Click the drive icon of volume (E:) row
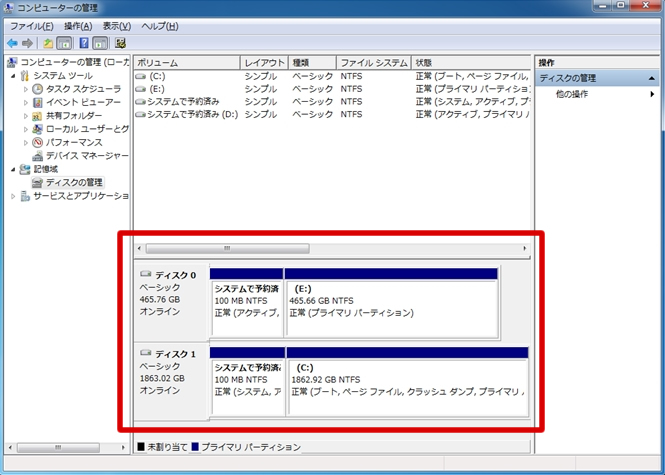 click(140, 89)
